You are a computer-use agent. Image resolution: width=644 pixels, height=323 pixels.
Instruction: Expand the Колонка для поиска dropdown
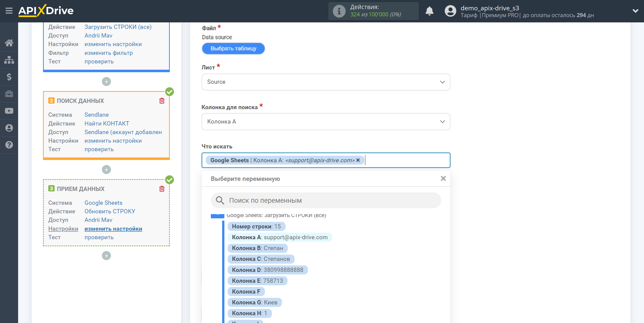point(325,121)
